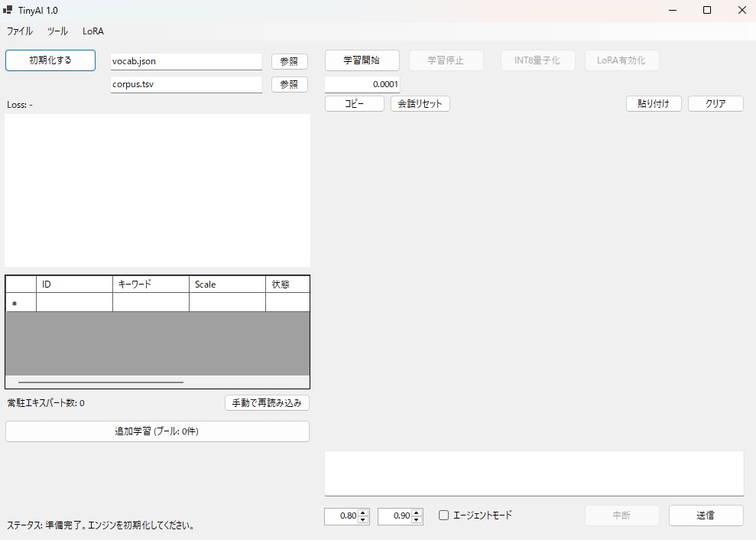Click the TinyAI app icon in title bar
Viewport: 756px width, 540px height.
tap(8, 10)
